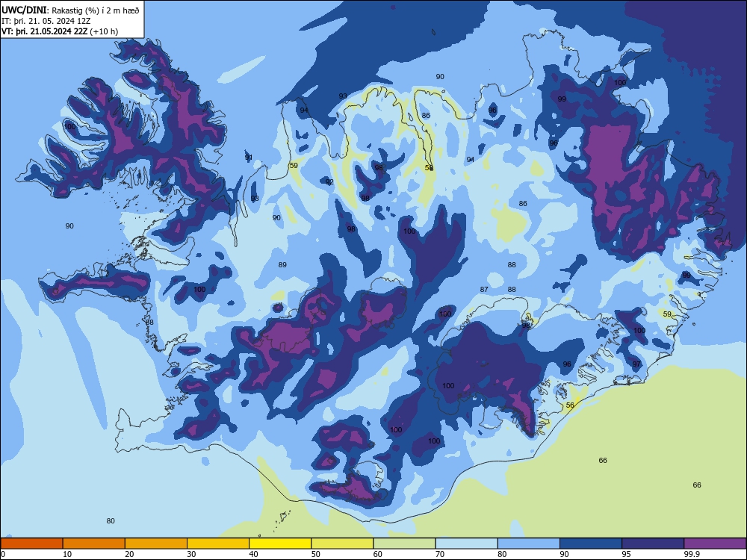Image resolution: width=747 pixels, height=560 pixels.
Task: Click the dark blue 90–95 legend swatch
Action: 591,544
